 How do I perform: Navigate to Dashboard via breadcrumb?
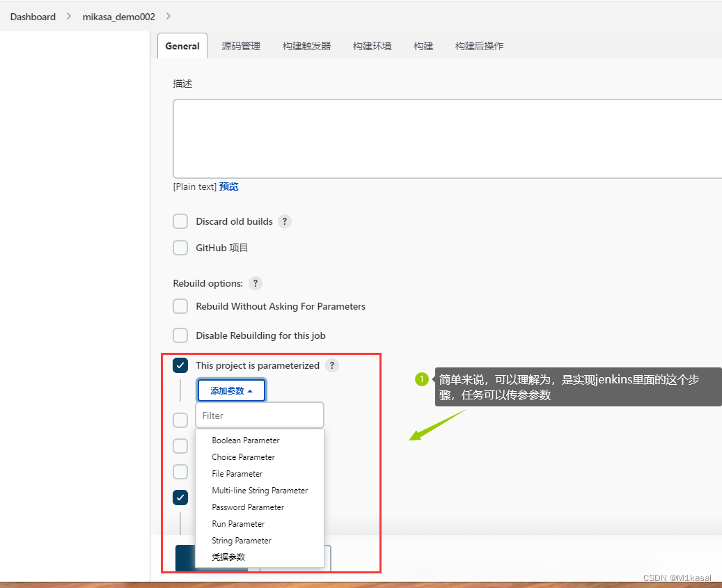[x=33, y=16]
